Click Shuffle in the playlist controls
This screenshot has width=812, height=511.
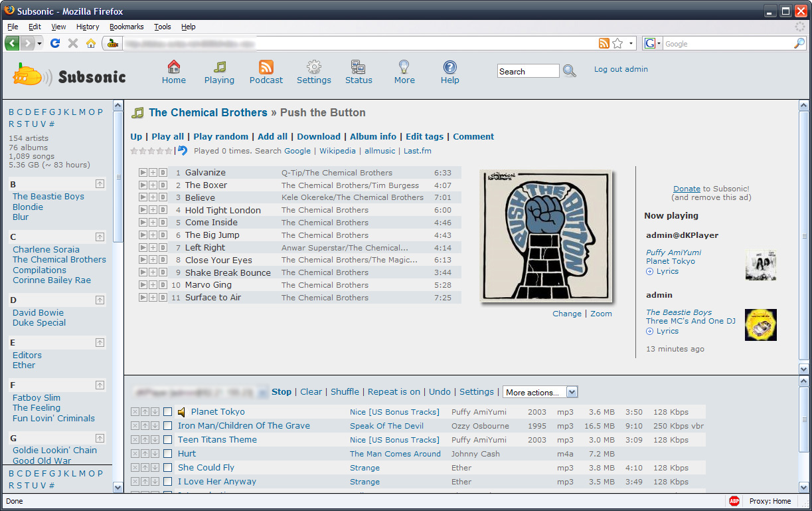click(345, 392)
